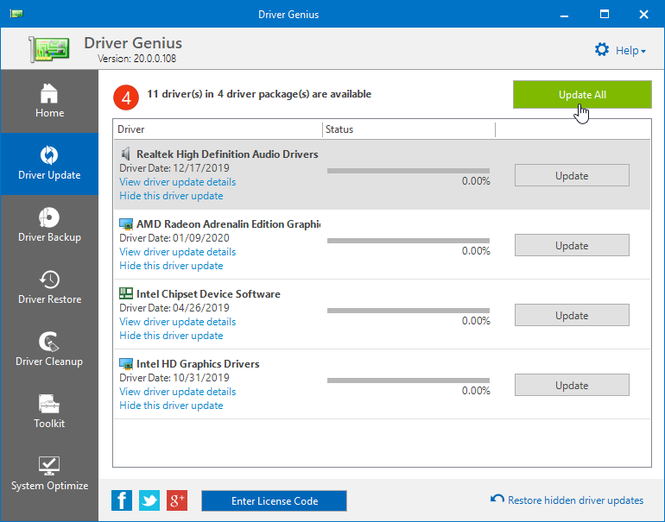Screen dimensions: 665x522
Task: Expand the Help dropdown menu
Action: click(631, 50)
